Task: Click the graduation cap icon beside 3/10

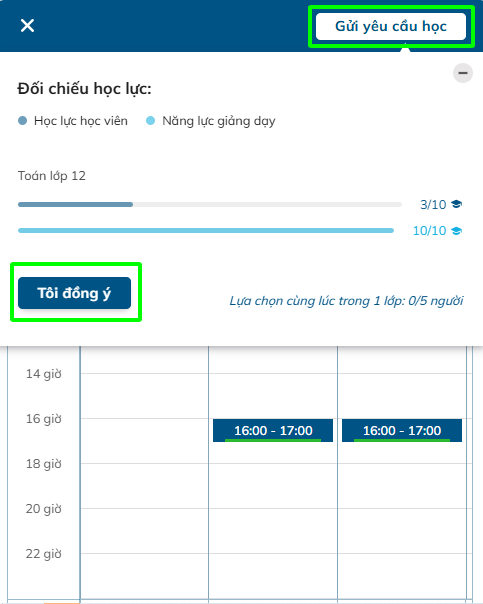Action: pos(456,204)
